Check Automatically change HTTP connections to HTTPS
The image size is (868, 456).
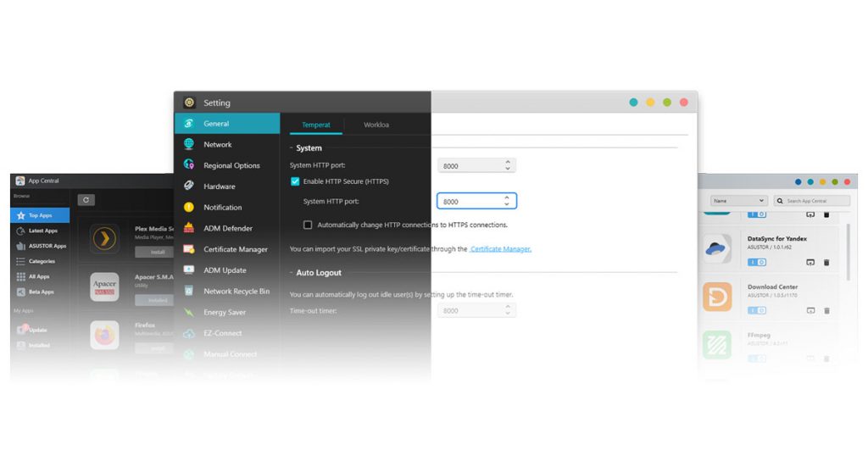[x=308, y=225]
